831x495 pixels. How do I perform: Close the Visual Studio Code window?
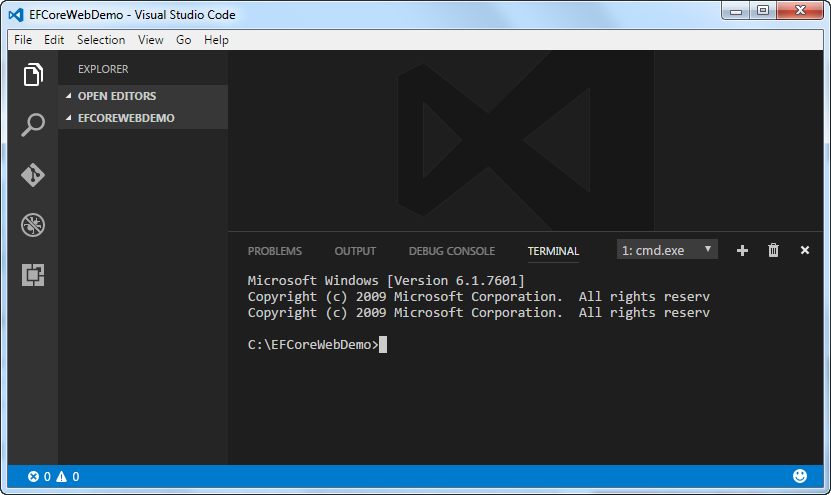(x=800, y=11)
